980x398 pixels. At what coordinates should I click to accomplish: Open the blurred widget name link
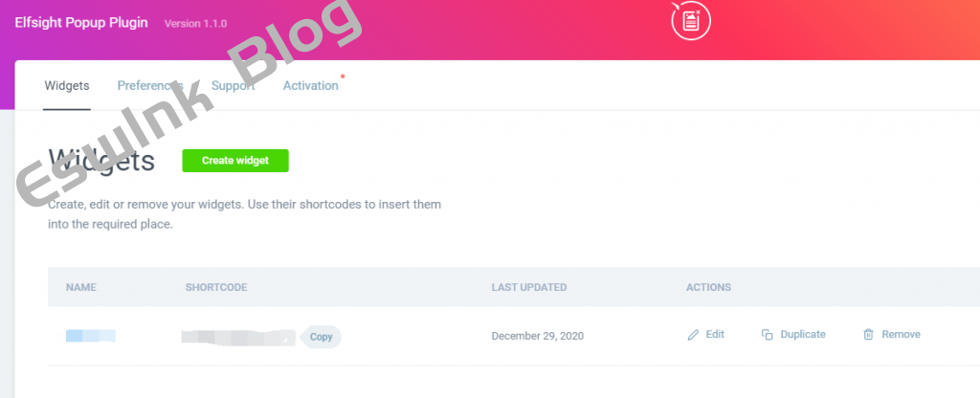click(x=90, y=336)
